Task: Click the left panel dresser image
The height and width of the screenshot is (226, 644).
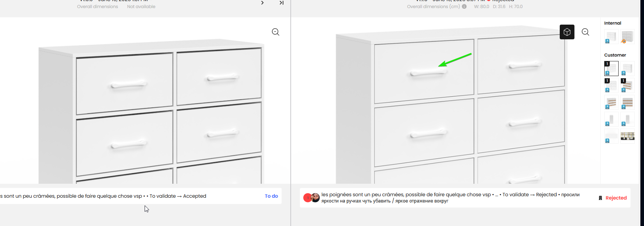Action: pyautogui.click(x=152, y=112)
